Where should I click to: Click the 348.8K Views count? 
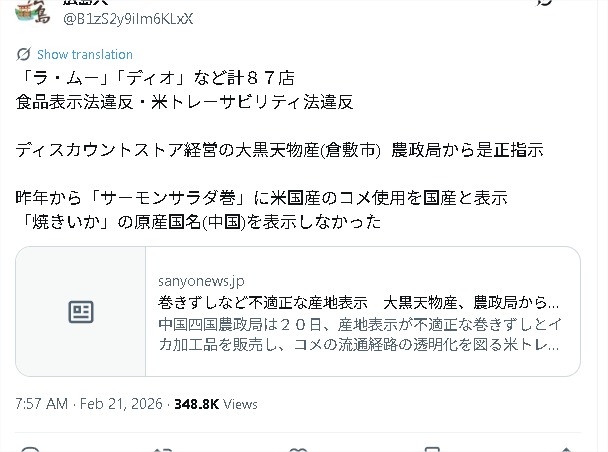(x=216, y=404)
